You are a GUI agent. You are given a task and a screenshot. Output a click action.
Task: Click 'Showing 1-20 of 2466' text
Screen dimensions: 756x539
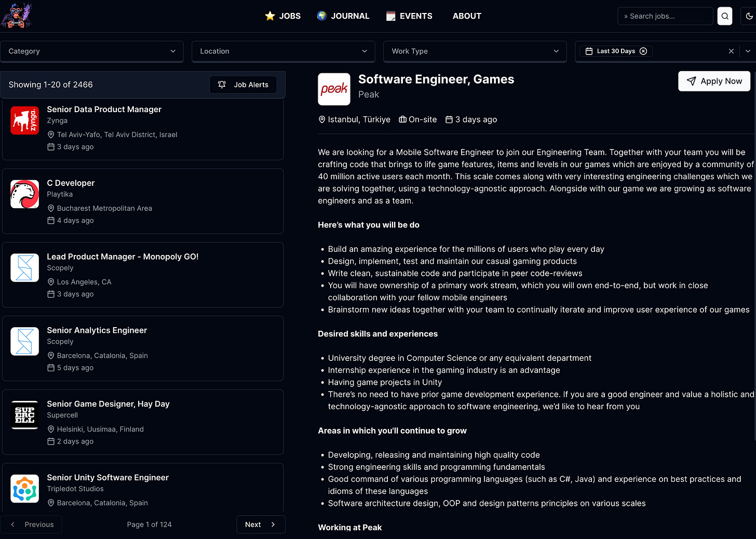point(51,85)
